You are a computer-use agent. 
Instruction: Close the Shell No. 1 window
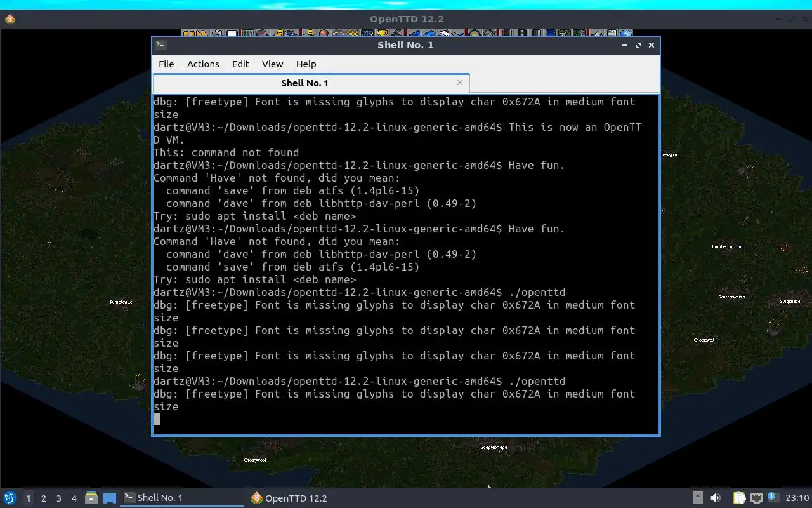click(652, 45)
